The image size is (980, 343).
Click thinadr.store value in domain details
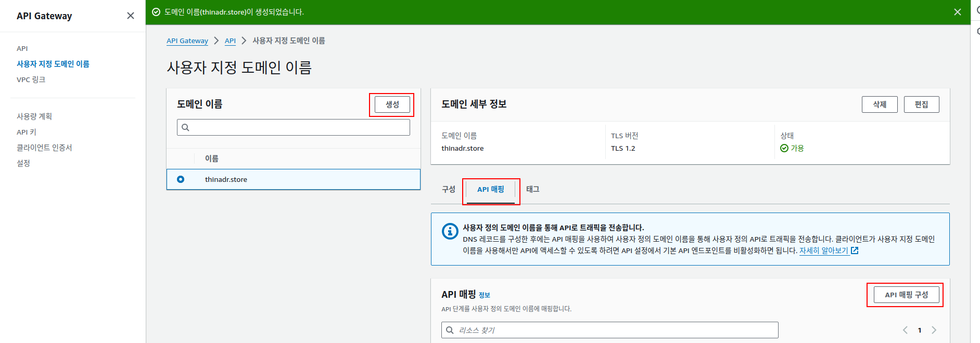463,148
